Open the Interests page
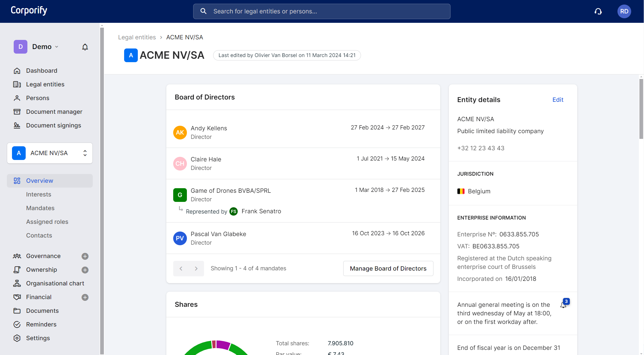Viewport: 644px width, 355px height. (39, 194)
